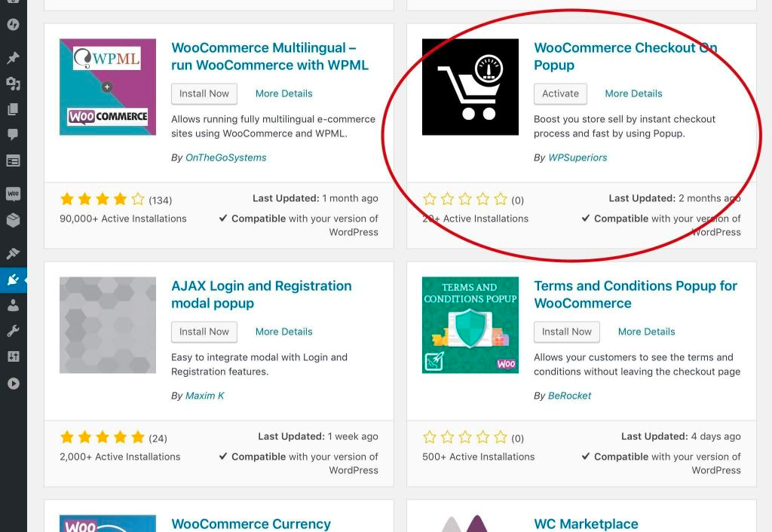Click the Terms and Conditions Popup thumbnail
Image resolution: width=772 pixels, height=532 pixels.
[470, 326]
